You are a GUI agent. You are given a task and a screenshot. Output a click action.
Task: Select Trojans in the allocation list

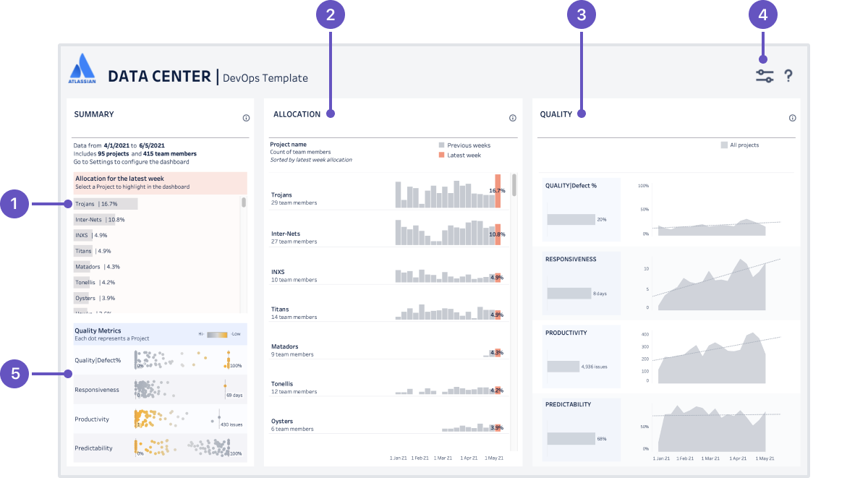click(106, 204)
